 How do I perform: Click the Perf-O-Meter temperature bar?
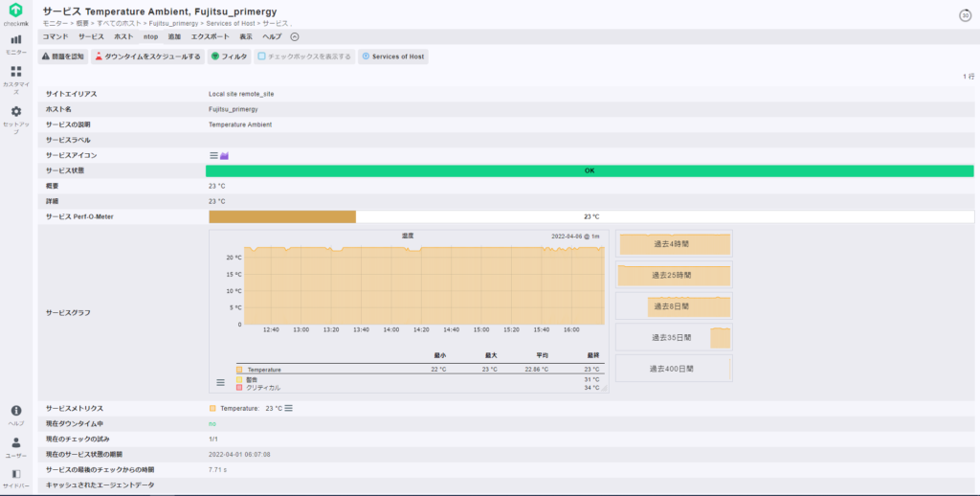coord(590,216)
